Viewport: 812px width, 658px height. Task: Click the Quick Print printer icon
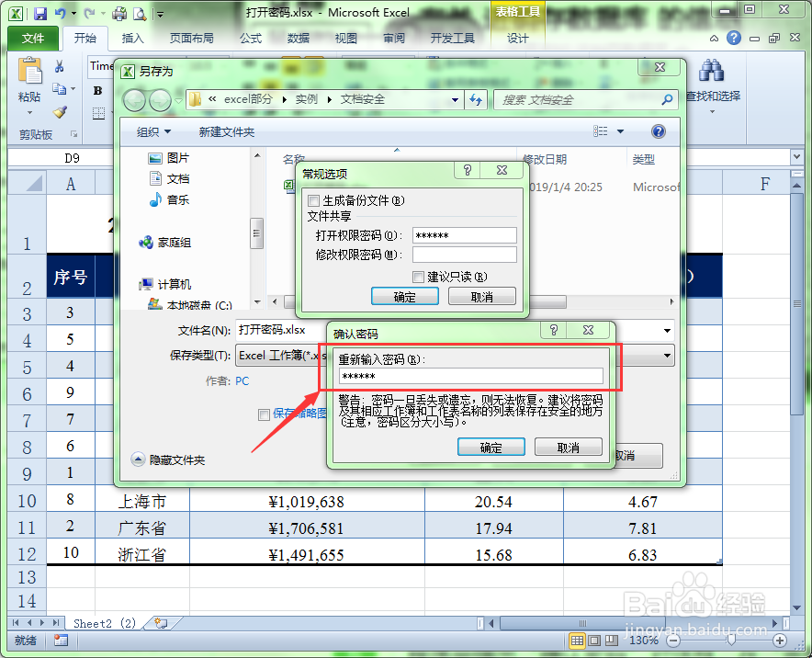coord(119,14)
